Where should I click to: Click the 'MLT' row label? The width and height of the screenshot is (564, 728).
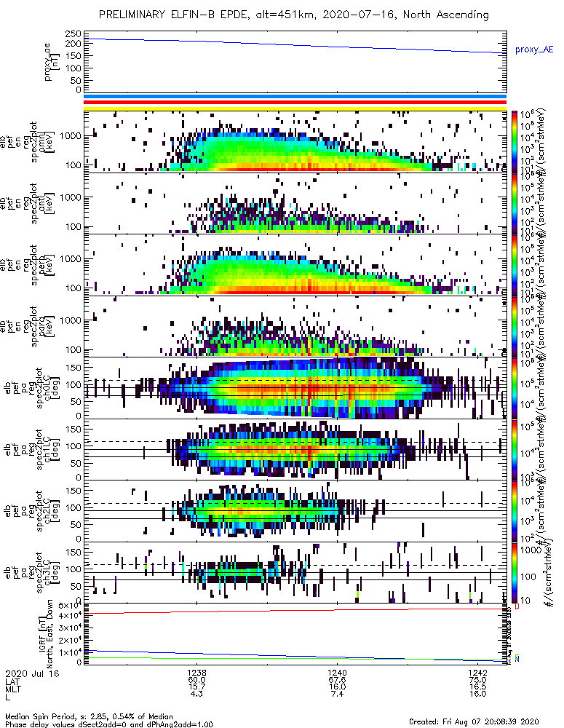click(13, 688)
